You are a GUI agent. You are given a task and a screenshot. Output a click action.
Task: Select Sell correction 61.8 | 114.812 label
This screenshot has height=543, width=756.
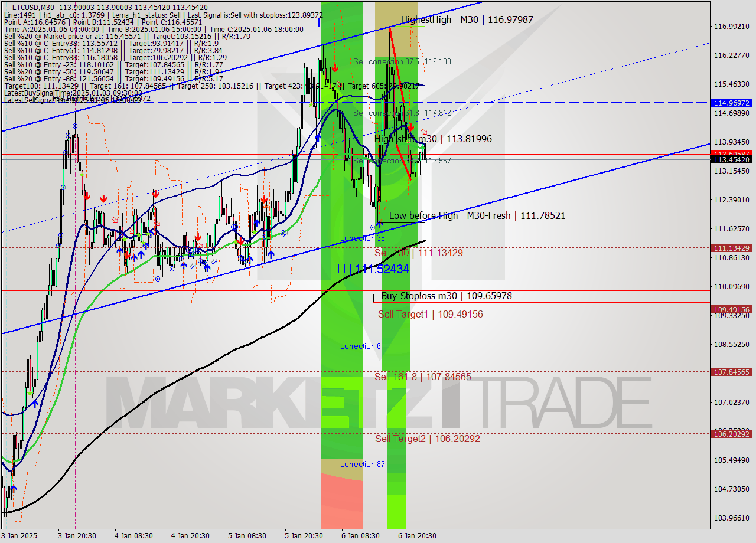402,113
